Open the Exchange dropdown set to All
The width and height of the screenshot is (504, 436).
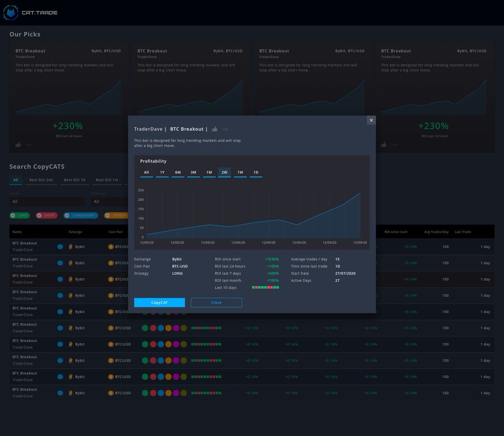(110, 202)
